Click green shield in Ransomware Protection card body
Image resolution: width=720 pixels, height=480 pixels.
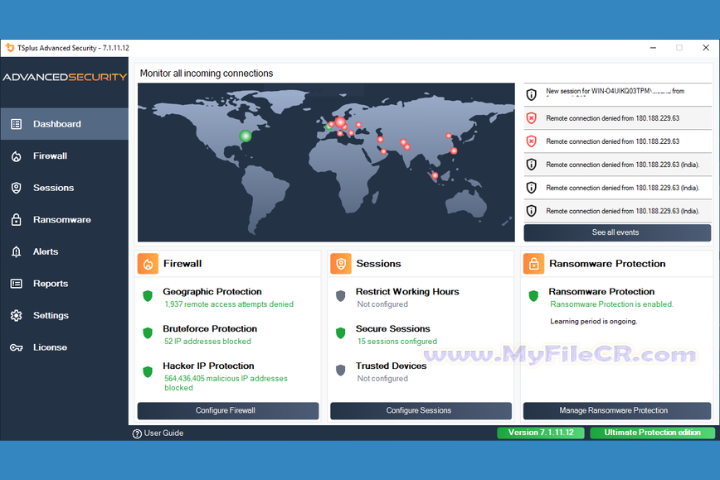pyautogui.click(x=533, y=296)
